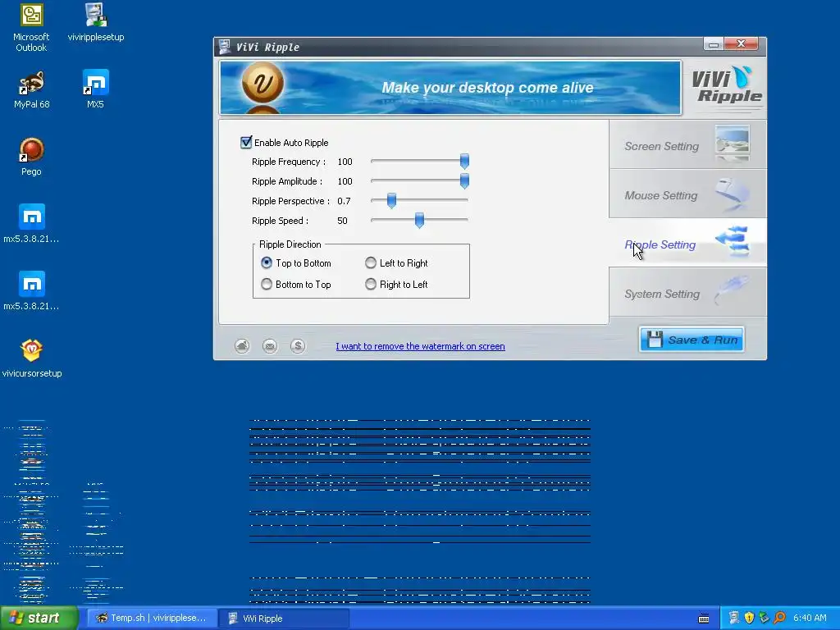Select the MyPal 68 desktop shortcut

pos(32,90)
